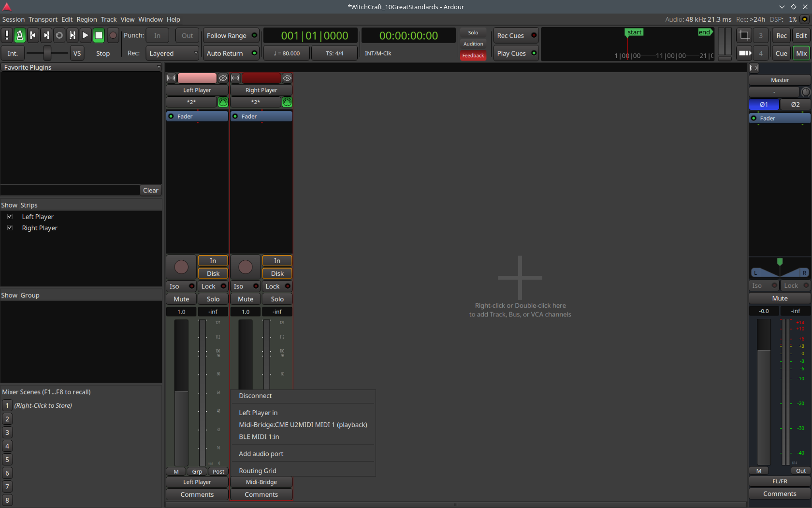Open the Left Player output routing button
Viewport: 812px width, 508px height.
197,482
